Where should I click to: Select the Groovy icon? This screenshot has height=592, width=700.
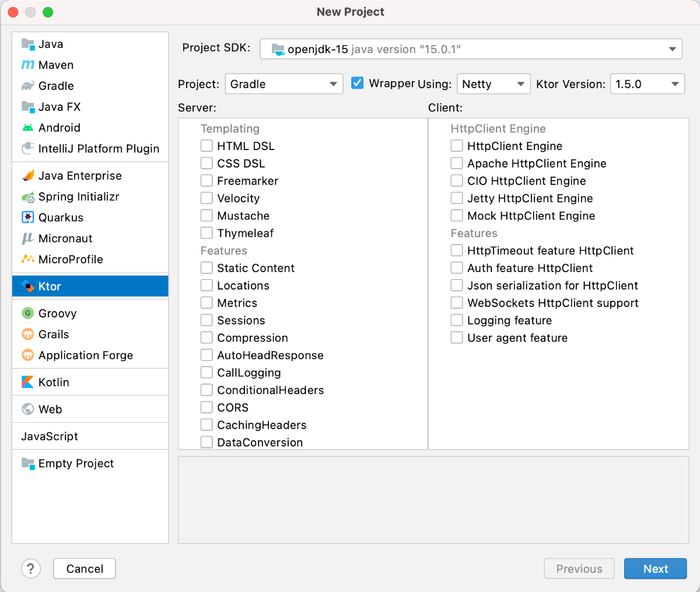point(28,314)
